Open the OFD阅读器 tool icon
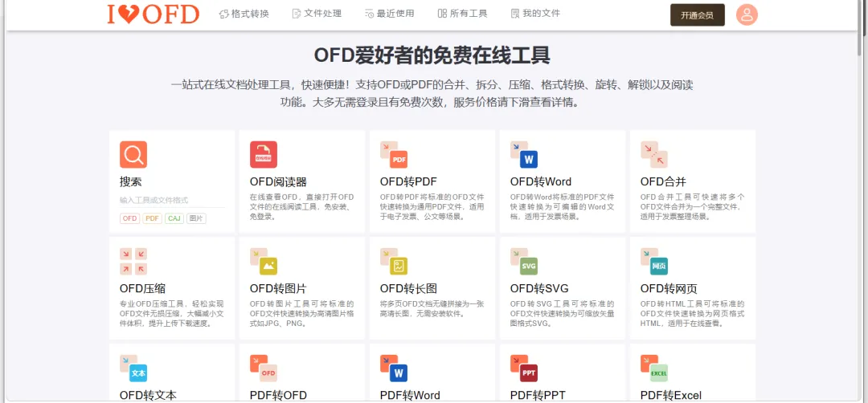Image resolution: width=868 pixels, height=403 pixels. [264, 154]
